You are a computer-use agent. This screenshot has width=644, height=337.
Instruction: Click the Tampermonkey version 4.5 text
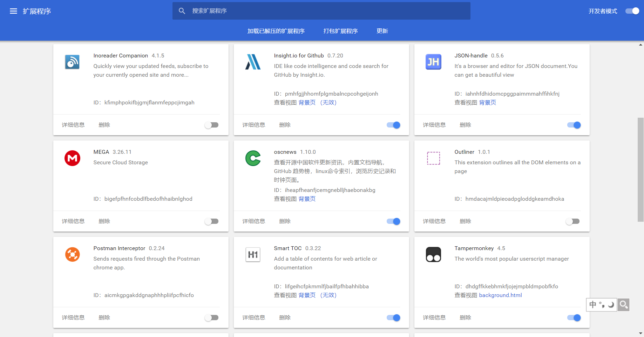(x=501, y=248)
